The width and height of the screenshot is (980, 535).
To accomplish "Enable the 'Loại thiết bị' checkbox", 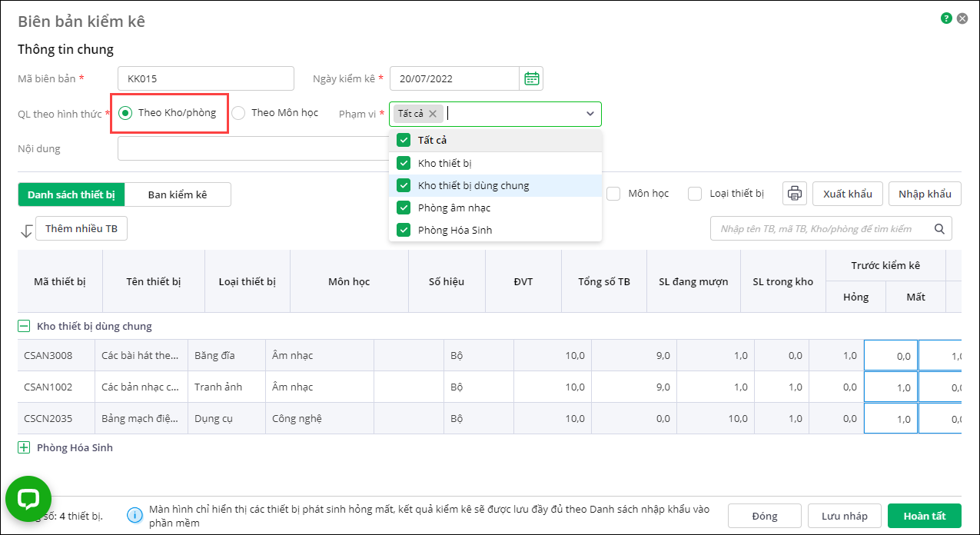I will click(695, 194).
